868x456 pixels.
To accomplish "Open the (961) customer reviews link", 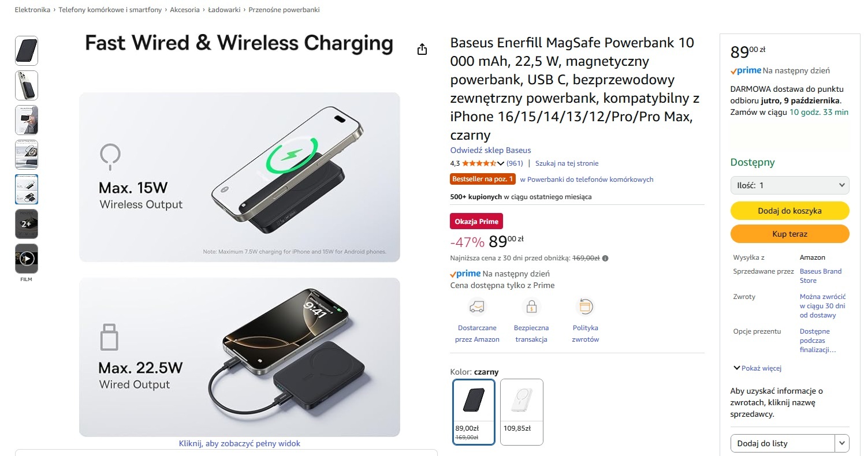I will pyautogui.click(x=515, y=163).
